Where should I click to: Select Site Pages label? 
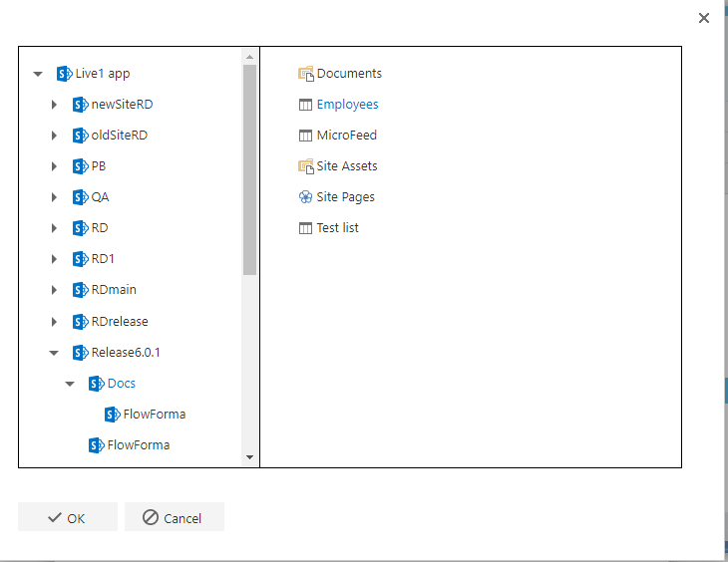(x=345, y=197)
